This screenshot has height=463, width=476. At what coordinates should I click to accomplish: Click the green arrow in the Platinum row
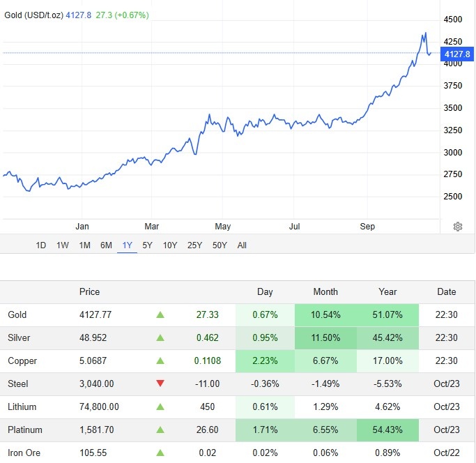pyautogui.click(x=160, y=430)
